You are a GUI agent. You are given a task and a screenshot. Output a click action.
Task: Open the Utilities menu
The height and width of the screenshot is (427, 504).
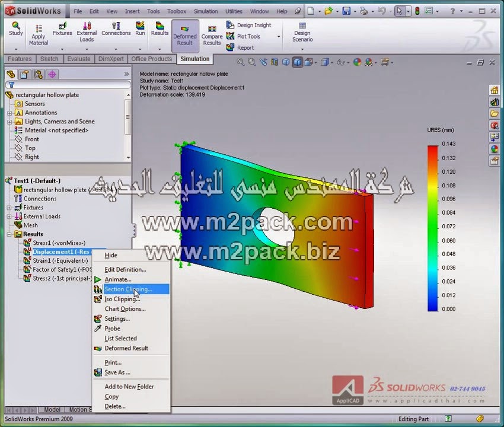tap(234, 11)
